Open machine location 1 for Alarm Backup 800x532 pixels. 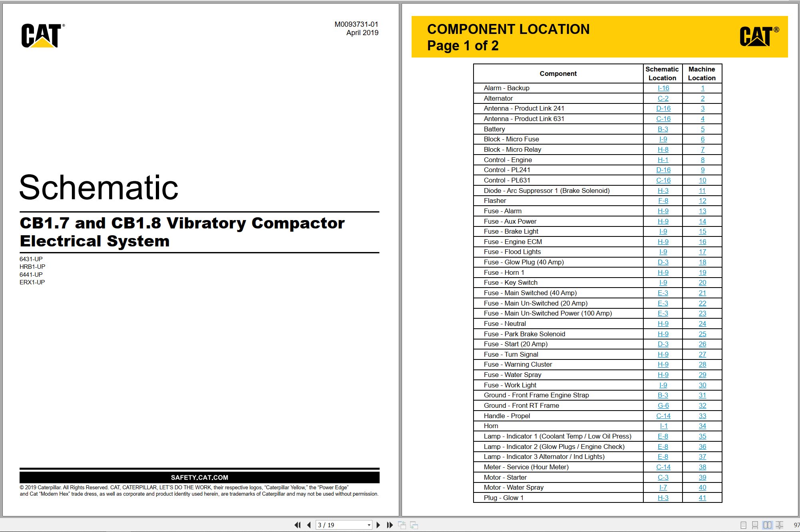[702, 88]
